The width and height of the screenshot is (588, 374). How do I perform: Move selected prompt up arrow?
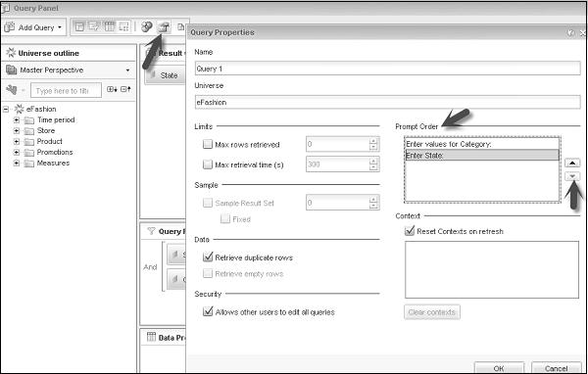pos(572,164)
